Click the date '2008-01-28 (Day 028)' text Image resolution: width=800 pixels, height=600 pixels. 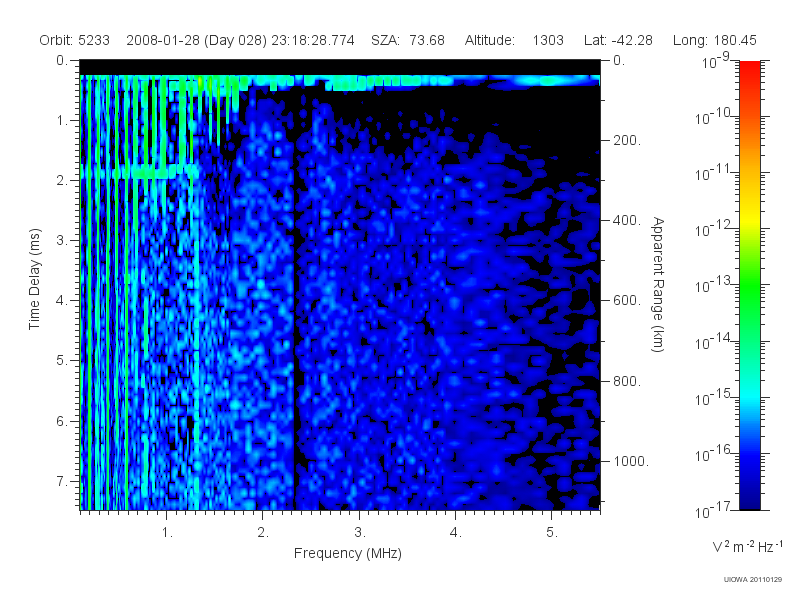(196, 40)
